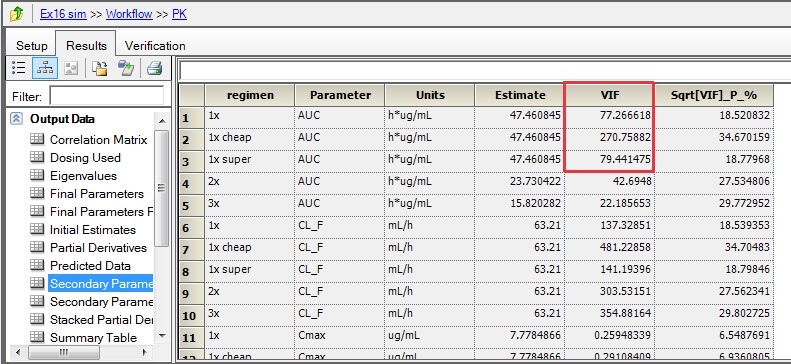This screenshot has width=791, height=364.
Task: Click the export to data icon
Action: click(x=126, y=68)
